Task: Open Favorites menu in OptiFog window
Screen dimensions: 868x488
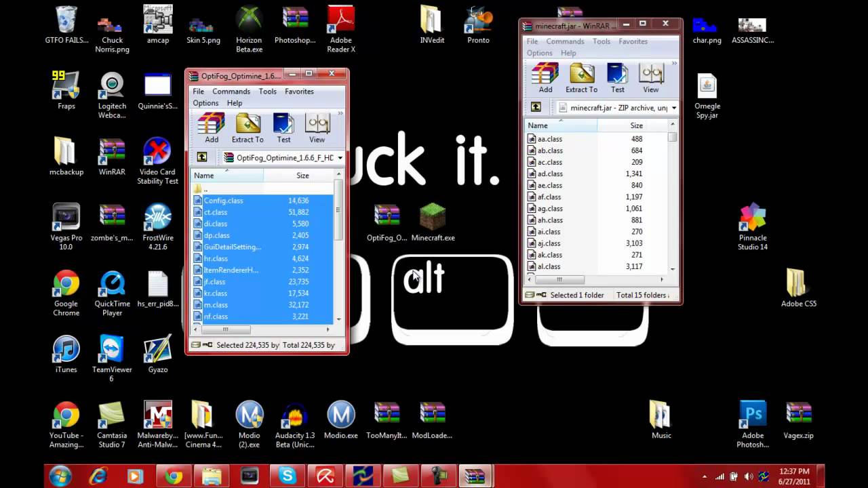Action: click(x=299, y=91)
